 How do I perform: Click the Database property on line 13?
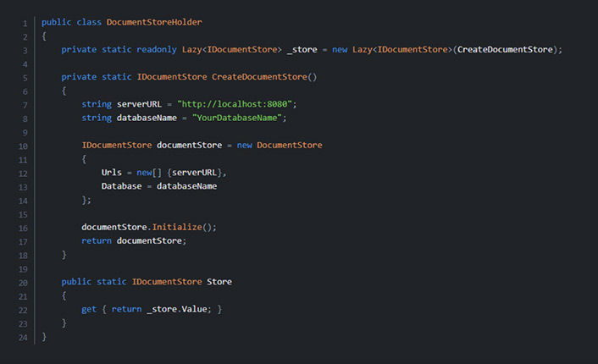(122, 186)
